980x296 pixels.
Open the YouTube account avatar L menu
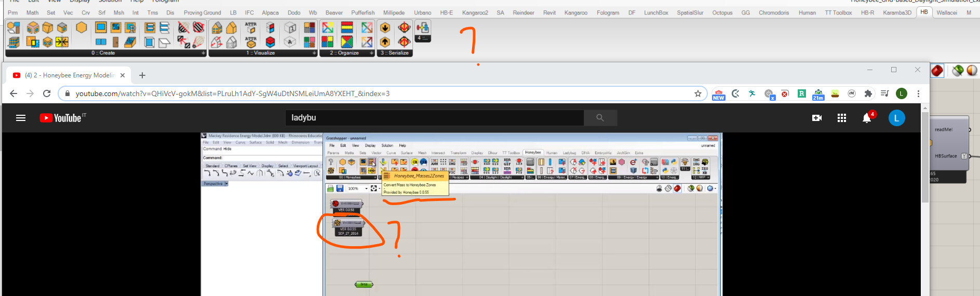click(x=896, y=118)
